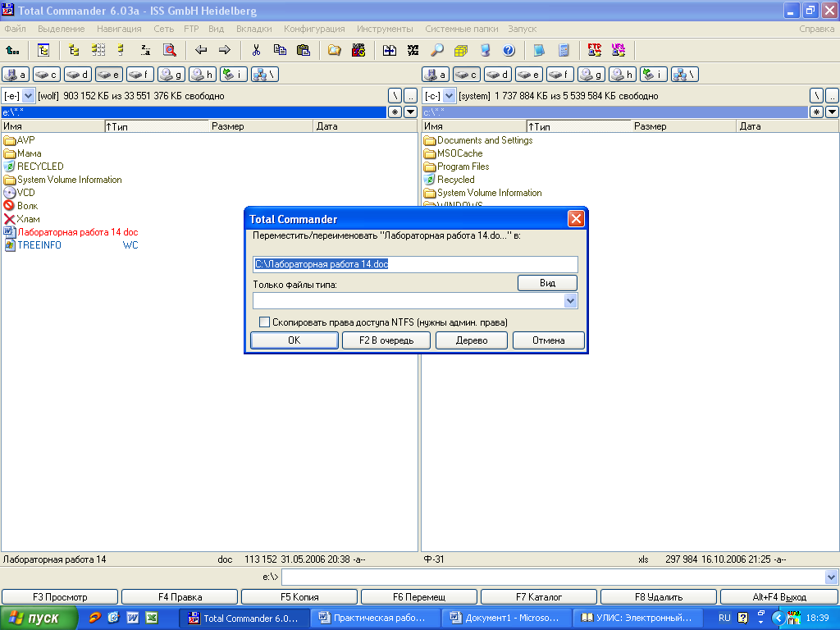Switch right panel to drive f
Viewport: 840px width, 630px height.
(x=559, y=75)
